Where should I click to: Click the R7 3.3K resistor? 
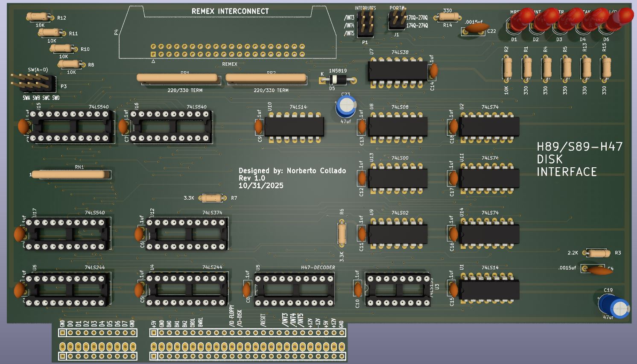coord(212,198)
